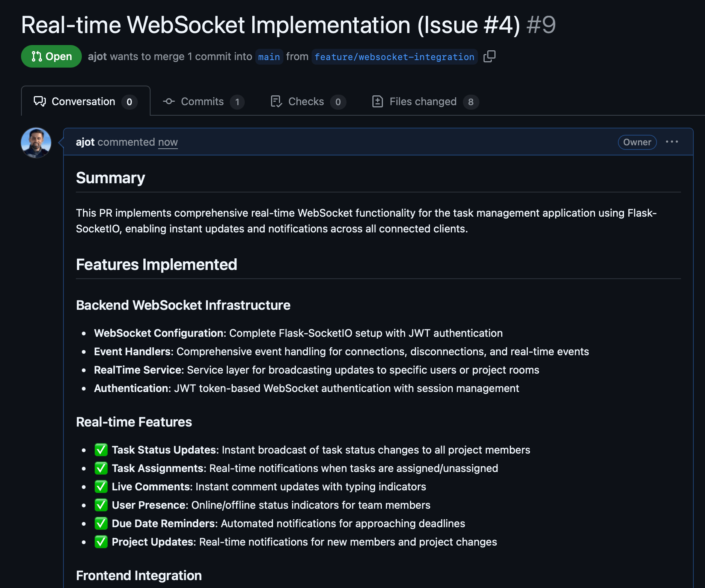This screenshot has width=705, height=588.
Task: Click ajot username in the comment header
Action: (85, 142)
